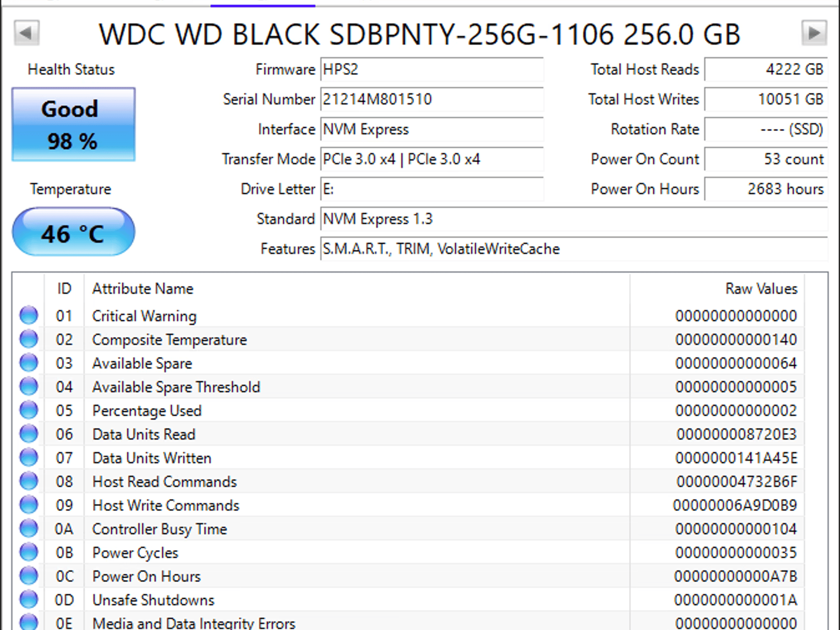Click the WDC WD BLACK SDBPNTY-256G-1106 drive title
The image size is (840, 630).
(x=420, y=34)
